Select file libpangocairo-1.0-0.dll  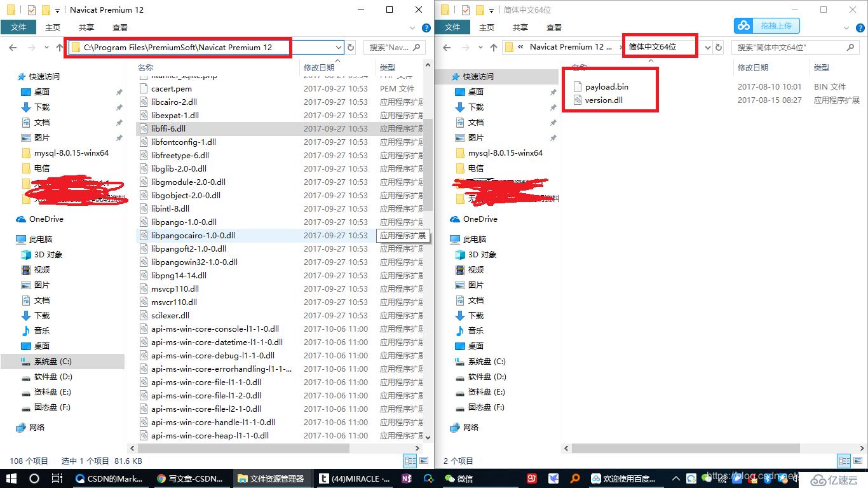point(193,235)
